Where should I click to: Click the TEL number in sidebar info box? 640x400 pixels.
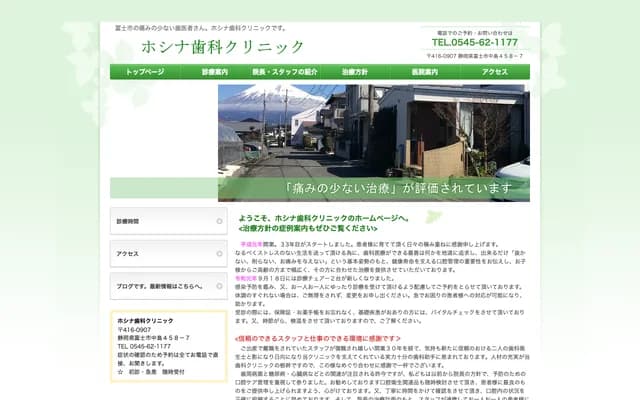point(143,346)
